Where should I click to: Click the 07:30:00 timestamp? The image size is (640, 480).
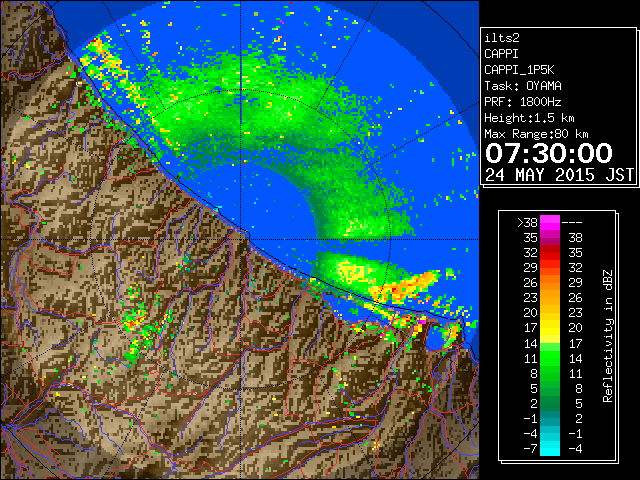(x=549, y=153)
